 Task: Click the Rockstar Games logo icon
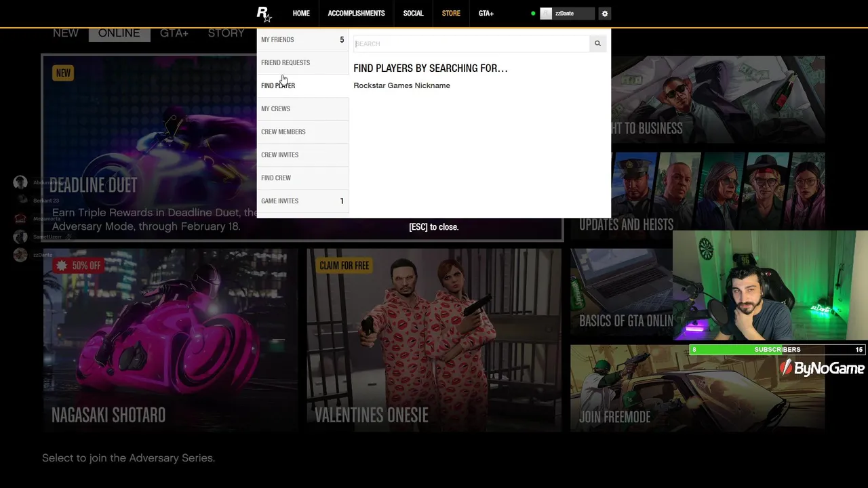(x=264, y=14)
